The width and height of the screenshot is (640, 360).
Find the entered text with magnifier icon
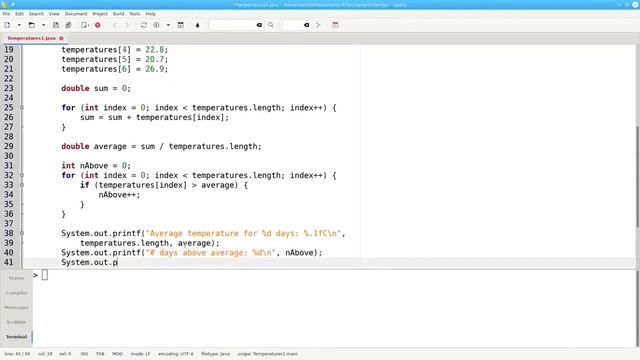(271, 25)
